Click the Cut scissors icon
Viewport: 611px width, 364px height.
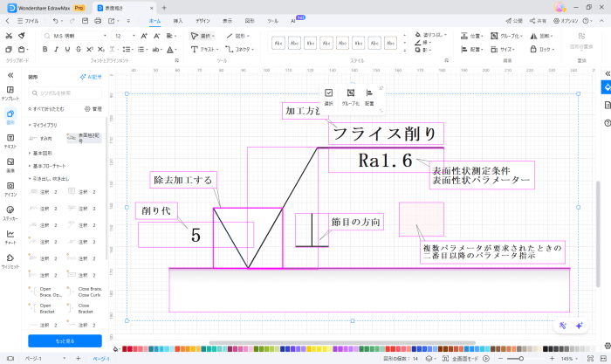9,36
